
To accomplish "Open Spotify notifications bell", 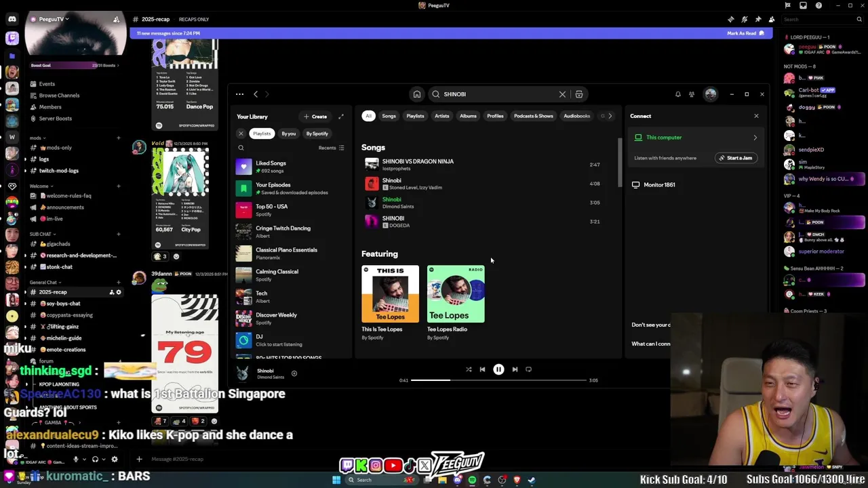I will click(x=677, y=94).
